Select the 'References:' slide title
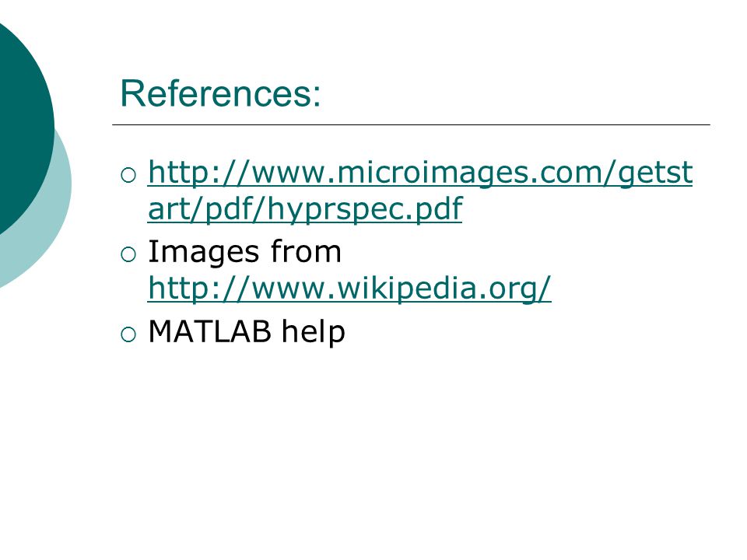Screen dimensions: 747x560 (x=220, y=93)
